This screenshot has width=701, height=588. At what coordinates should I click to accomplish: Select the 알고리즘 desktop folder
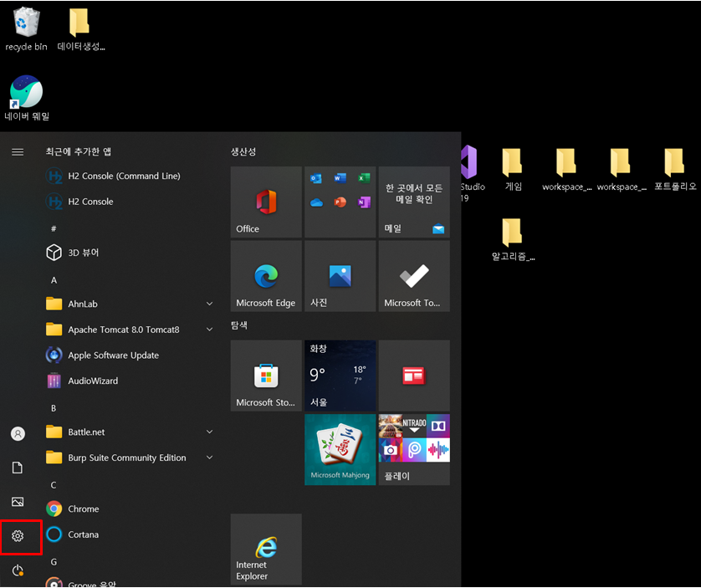point(513,239)
